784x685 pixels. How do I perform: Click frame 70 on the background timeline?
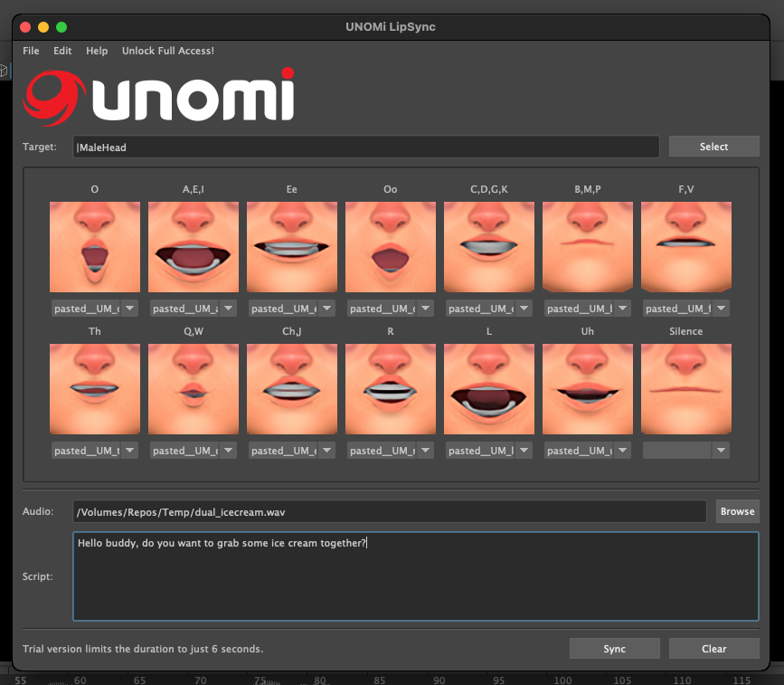click(200, 680)
